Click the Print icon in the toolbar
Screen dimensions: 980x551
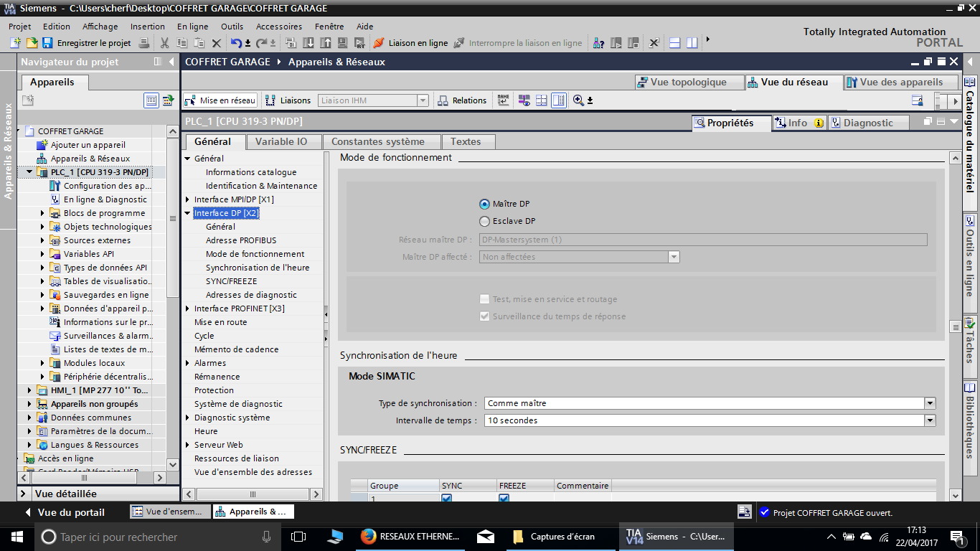pos(144,43)
